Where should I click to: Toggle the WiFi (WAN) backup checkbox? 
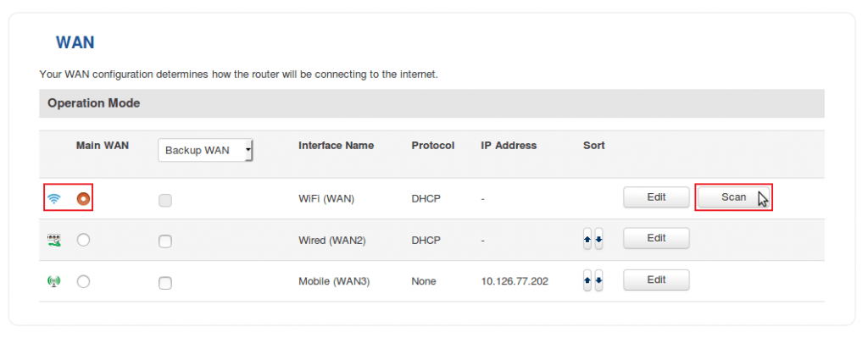pos(165,200)
